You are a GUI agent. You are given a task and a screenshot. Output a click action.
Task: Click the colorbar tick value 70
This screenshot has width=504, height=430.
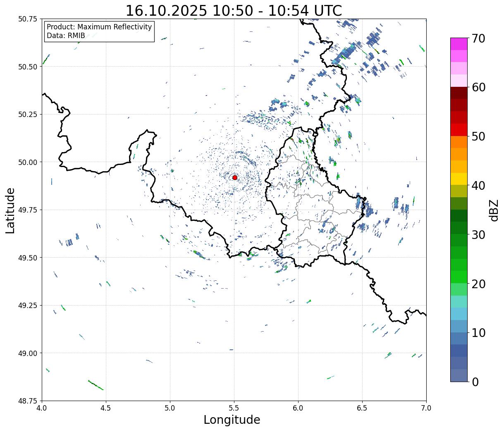[x=478, y=38]
